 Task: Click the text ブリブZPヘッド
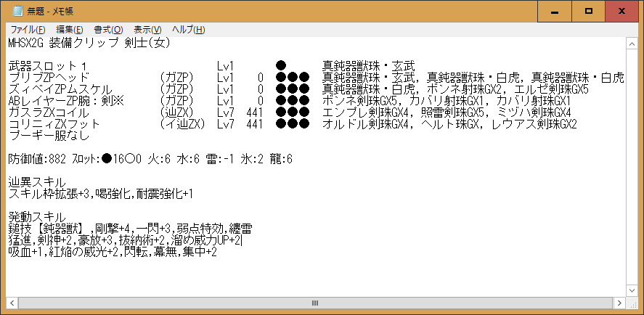pyautogui.click(x=49, y=77)
